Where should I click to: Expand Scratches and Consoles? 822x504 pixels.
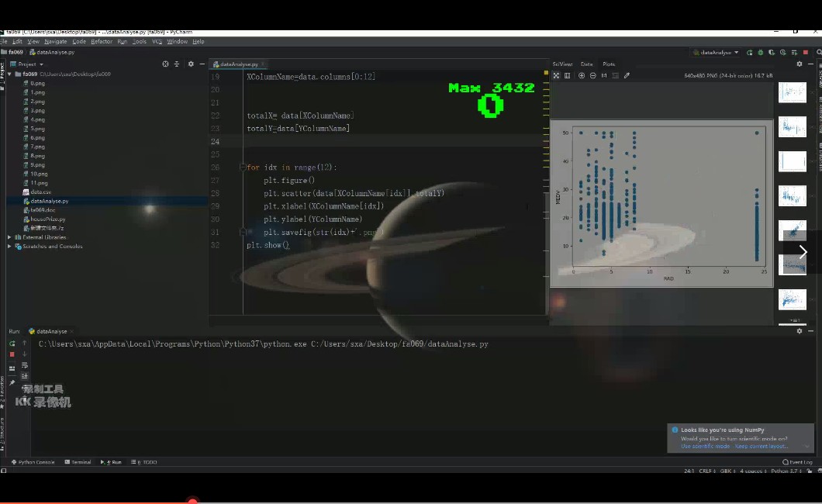pyautogui.click(x=9, y=247)
